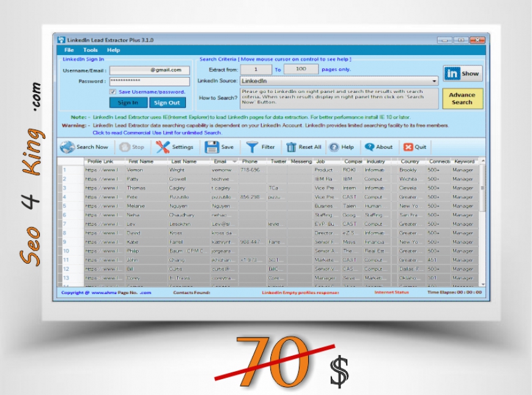Click Connections value 451 in row 11

(432, 260)
